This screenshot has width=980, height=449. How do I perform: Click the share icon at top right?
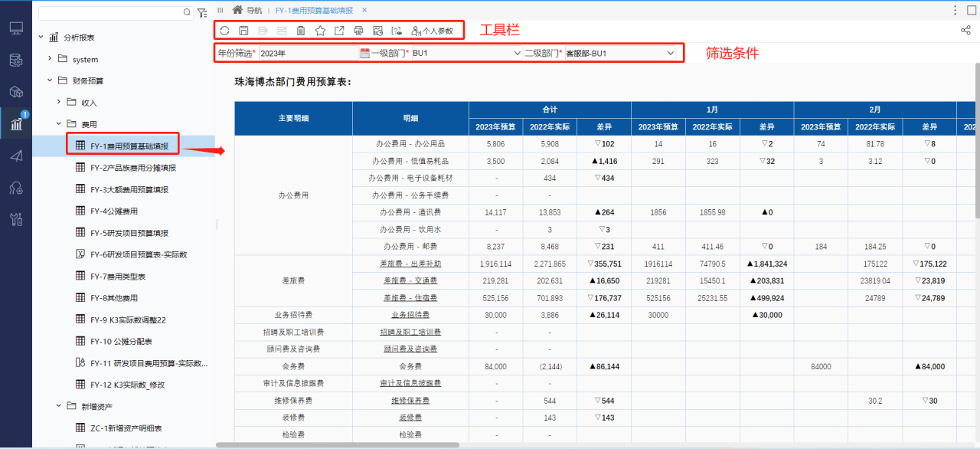pyautogui.click(x=965, y=31)
